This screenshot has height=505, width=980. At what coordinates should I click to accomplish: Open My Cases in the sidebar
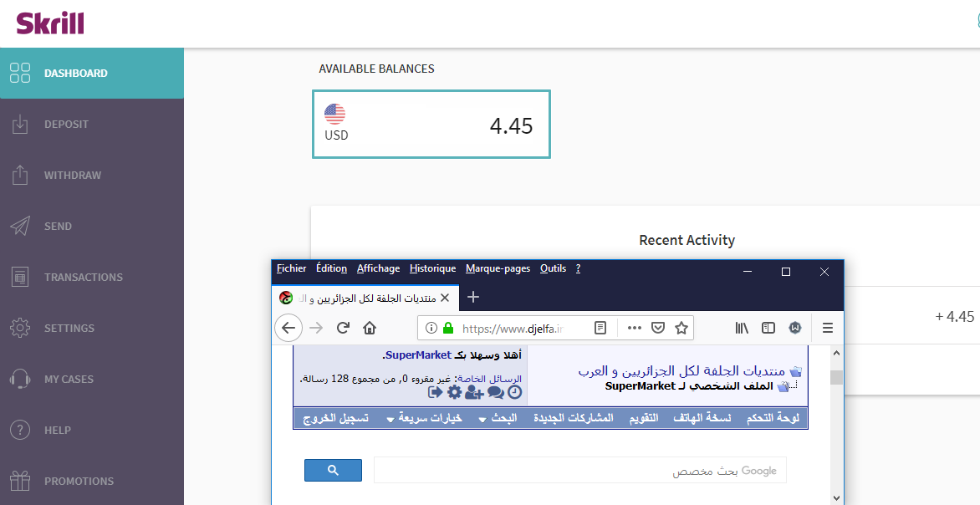tap(92, 379)
